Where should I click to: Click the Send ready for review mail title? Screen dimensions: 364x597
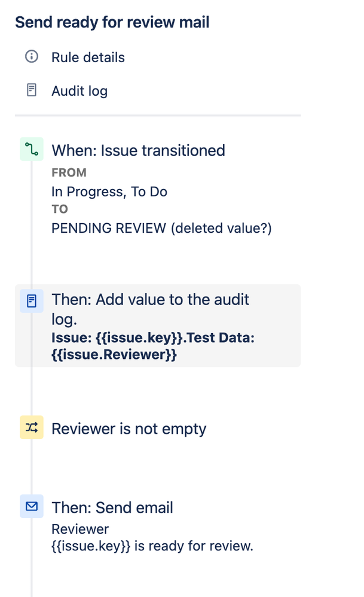point(112,22)
